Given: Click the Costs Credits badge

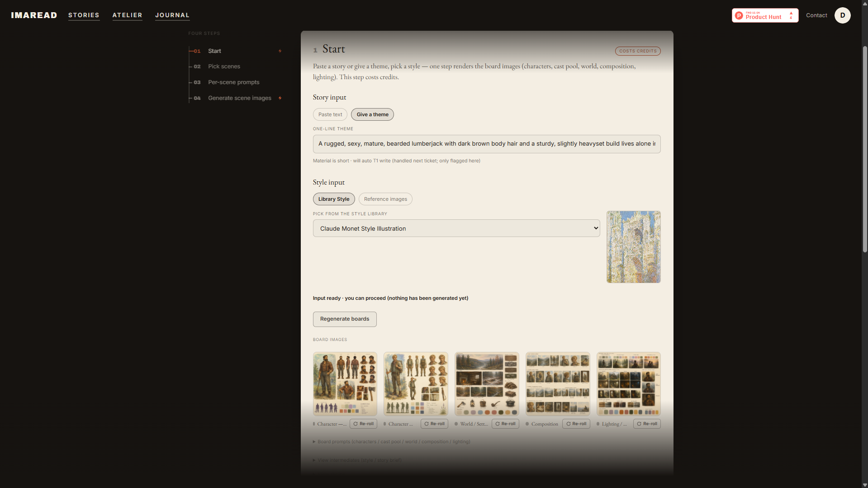Looking at the screenshot, I should 638,51.
